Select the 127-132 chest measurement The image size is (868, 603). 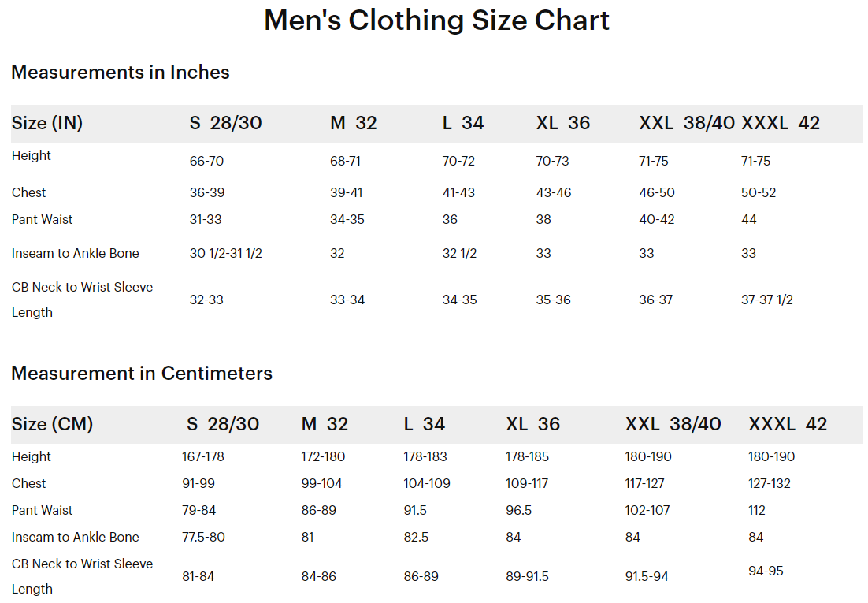point(770,483)
